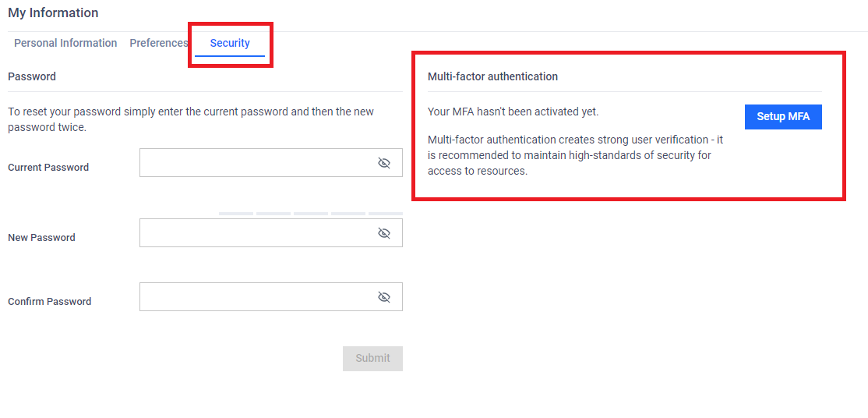The width and height of the screenshot is (868, 418).
Task: Click the Multi-factor authentication heading
Action: (492, 76)
